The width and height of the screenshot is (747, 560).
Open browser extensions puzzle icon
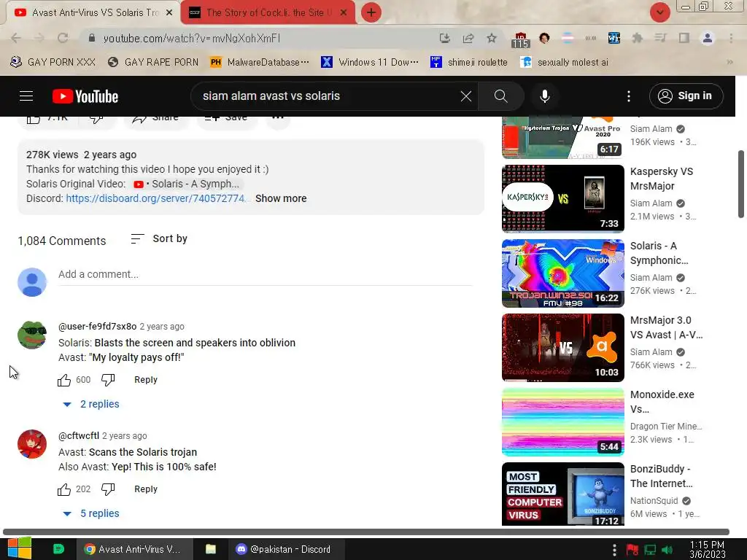637,38
